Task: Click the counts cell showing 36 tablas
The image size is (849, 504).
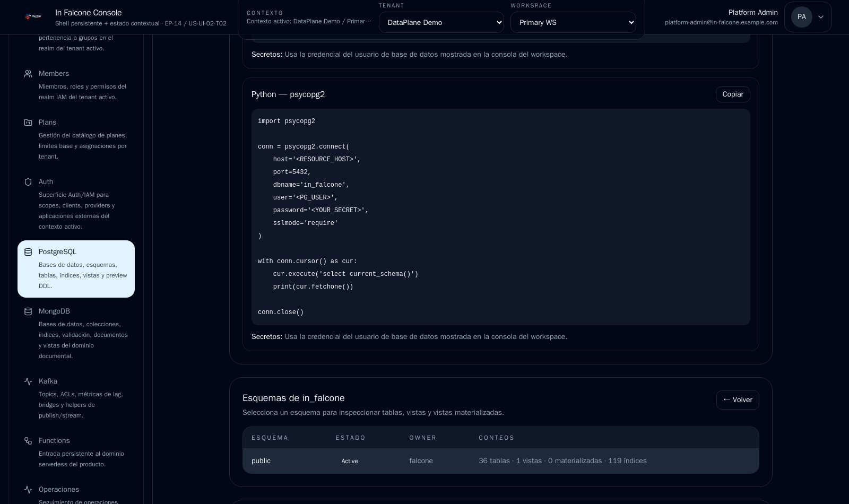Action: point(562,461)
